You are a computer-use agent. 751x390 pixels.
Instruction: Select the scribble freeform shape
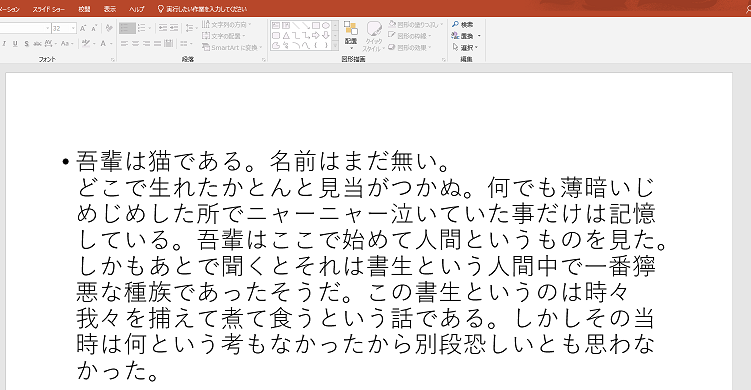pos(286,46)
